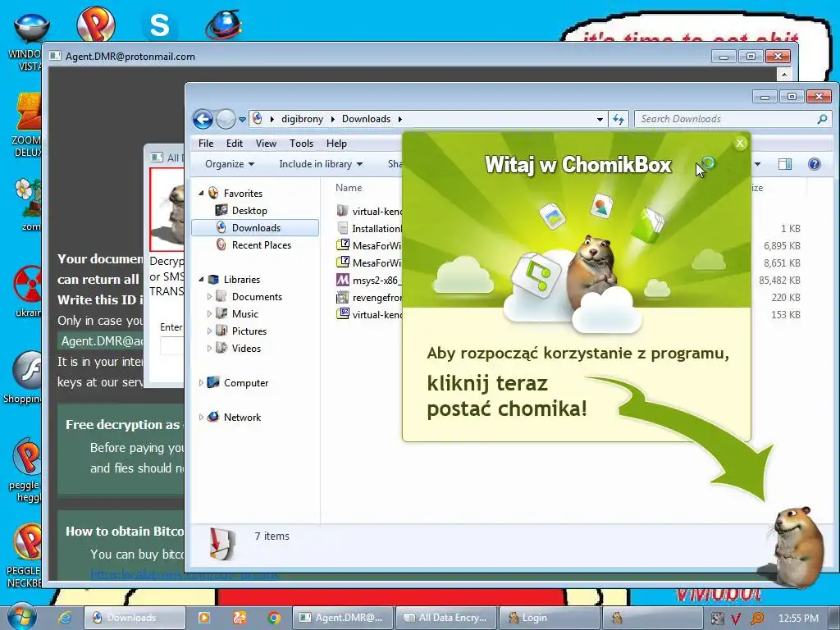This screenshot has width=840, height=630.
Task: Select Downloads in the navigation pane
Action: [x=255, y=228]
